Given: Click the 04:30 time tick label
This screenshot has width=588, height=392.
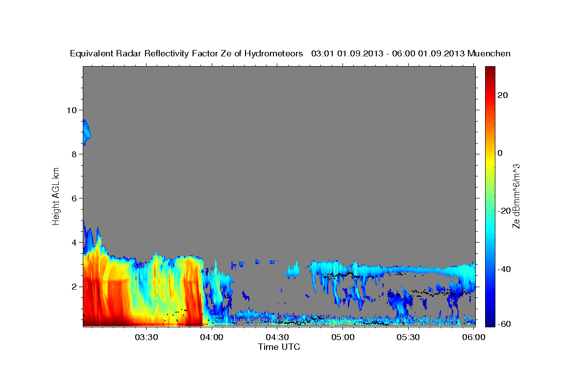Looking at the screenshot, I should click(x=278, y=337).
